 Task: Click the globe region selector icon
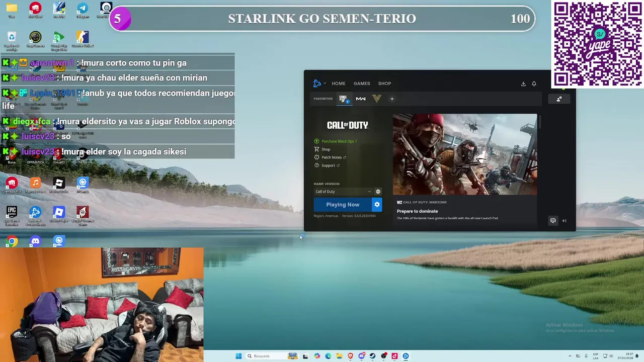click(x=378, y=192)
